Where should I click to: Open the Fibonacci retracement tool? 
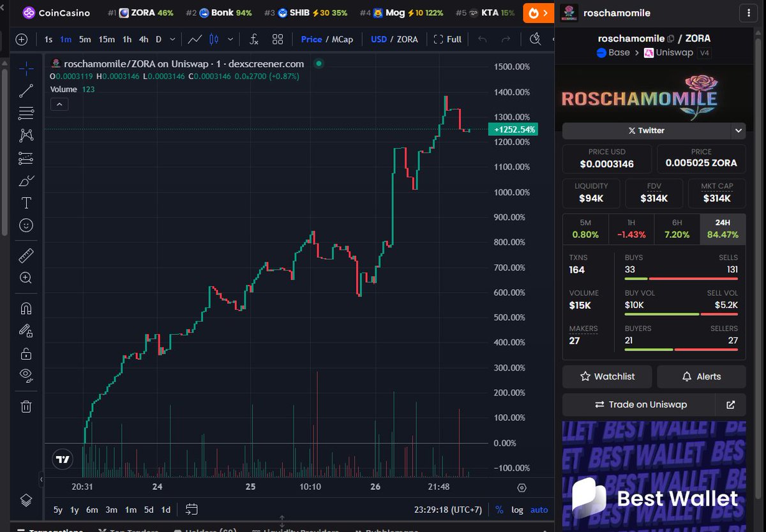pos(26,114)
